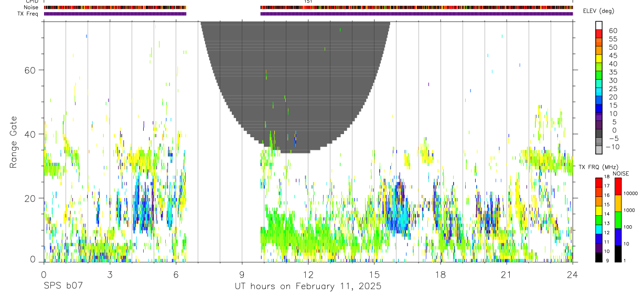
Task: Pick the red top segment of NOISE bar
Action: [x=618, y=186]
